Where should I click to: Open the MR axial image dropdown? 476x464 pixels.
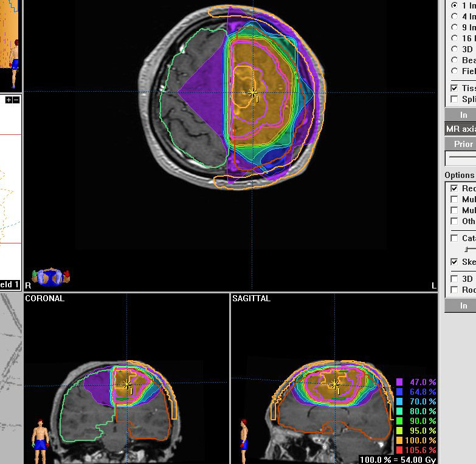(x=460, y=129)
